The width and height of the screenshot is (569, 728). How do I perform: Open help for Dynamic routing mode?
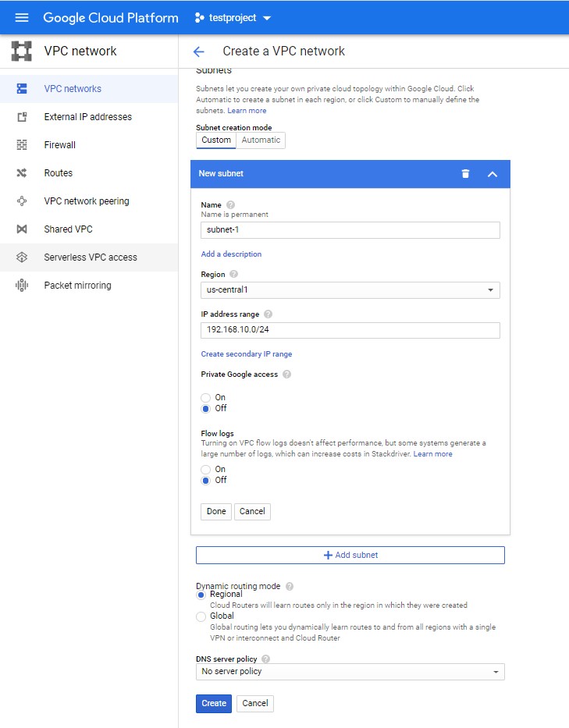pos(290,587)
